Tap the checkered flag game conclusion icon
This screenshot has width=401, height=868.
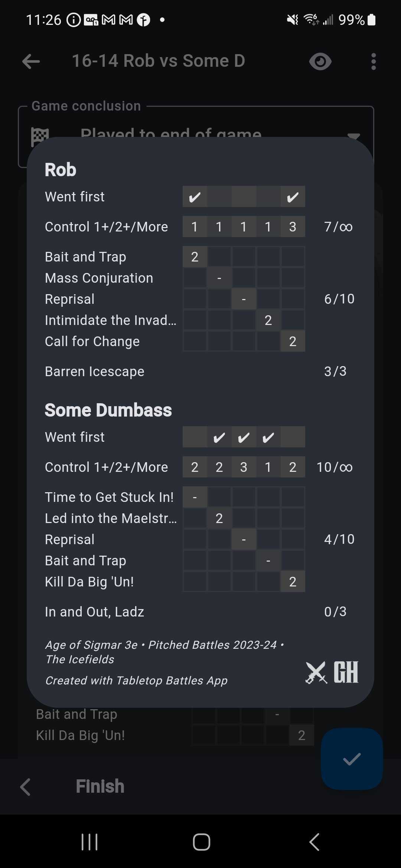(x=40, y=137)
